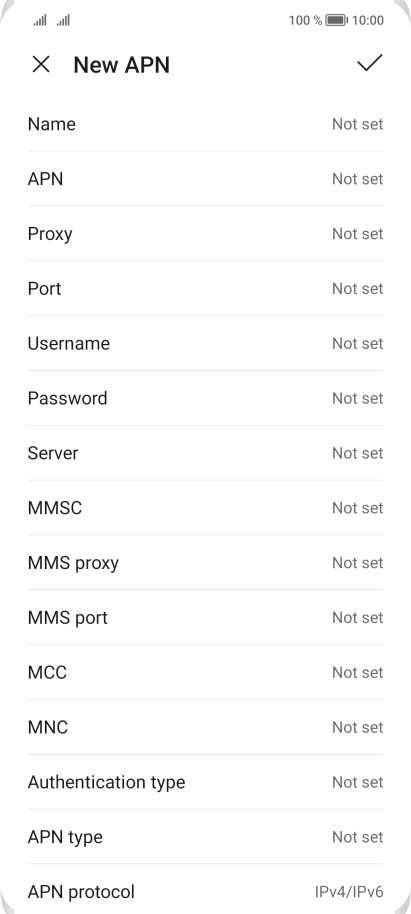The width and height of the screenshot is (411, 914).
Task: Select the APN type setting
Action: (205, 836)
